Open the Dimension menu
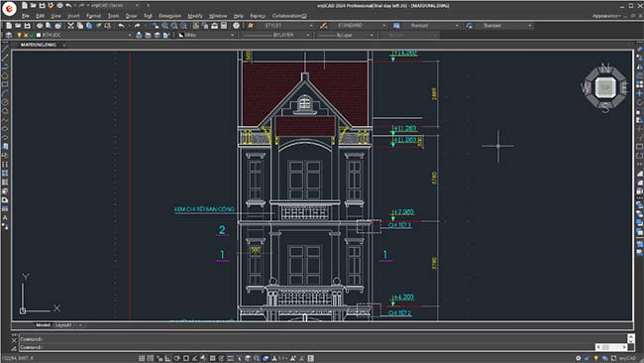The image size is (644, 363). [x=169, y=16]
